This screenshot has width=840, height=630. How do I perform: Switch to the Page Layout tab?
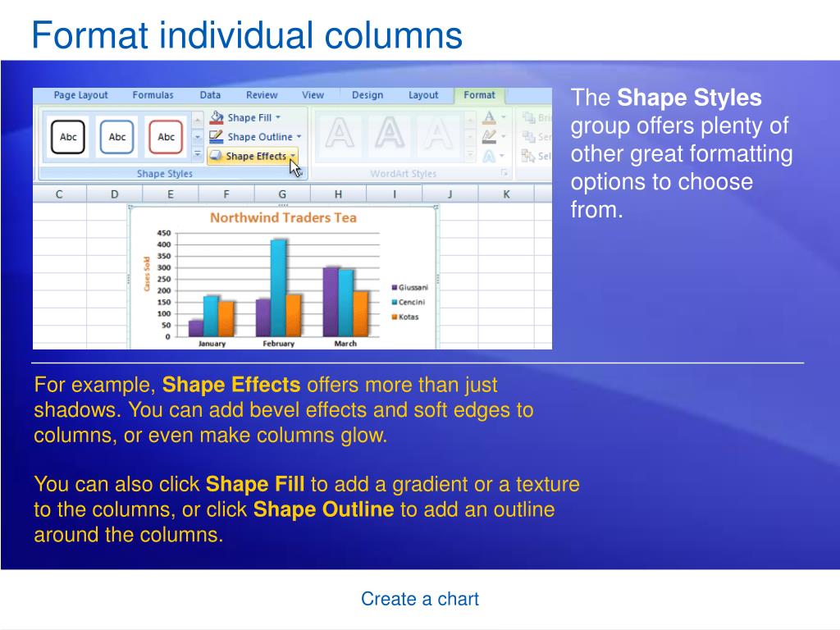80,95
